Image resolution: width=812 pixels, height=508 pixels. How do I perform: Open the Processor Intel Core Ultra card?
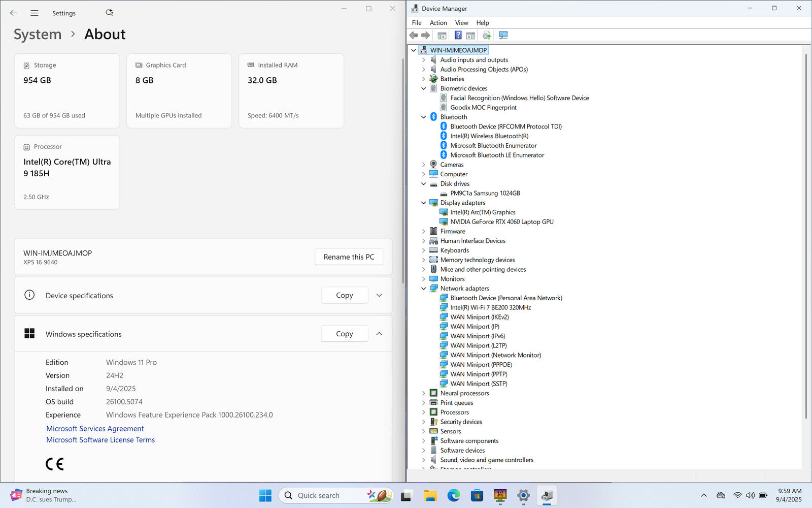tap(67, 172)
